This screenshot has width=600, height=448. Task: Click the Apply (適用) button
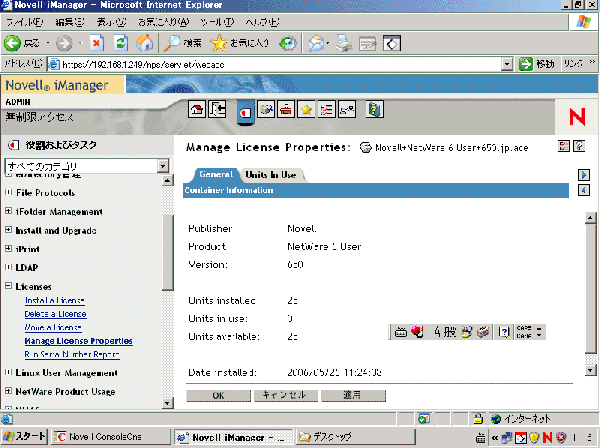point(353,396)
